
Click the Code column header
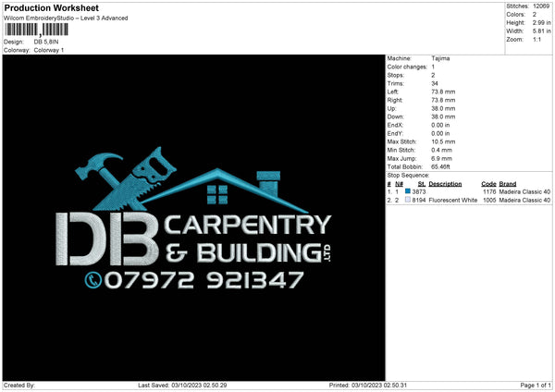[488, 184]
